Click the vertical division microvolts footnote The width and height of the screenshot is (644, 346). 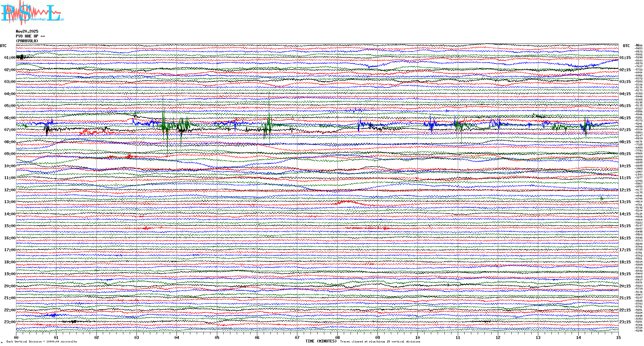(42, 342)
